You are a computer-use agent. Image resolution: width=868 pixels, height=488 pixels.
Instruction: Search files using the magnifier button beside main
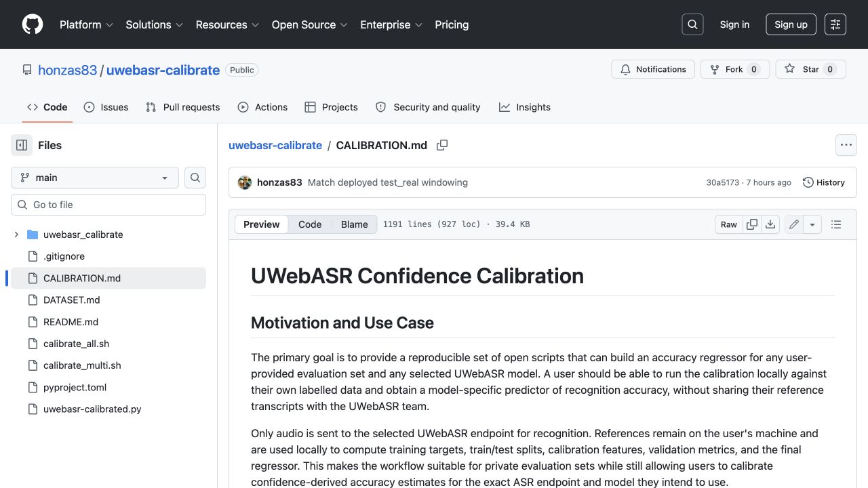click(195, 178)
